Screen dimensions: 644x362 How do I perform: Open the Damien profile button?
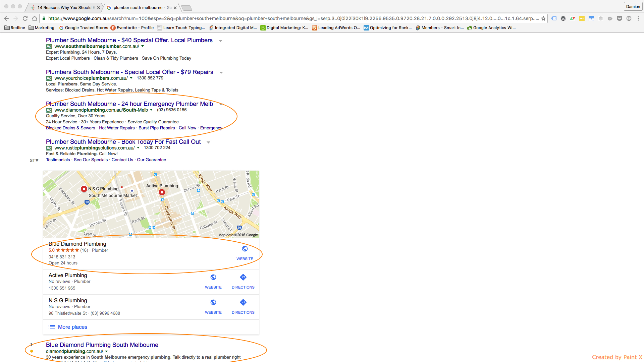(633, 6)
